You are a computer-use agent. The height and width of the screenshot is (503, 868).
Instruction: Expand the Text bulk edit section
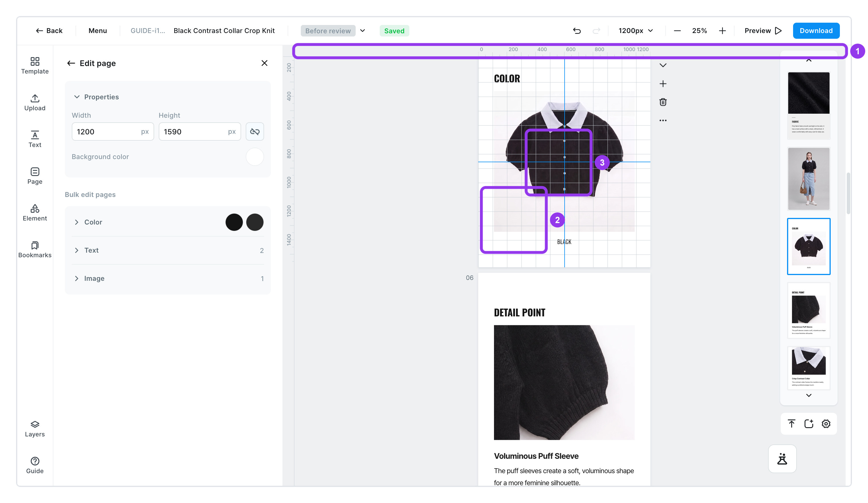[x=76, y=250]
